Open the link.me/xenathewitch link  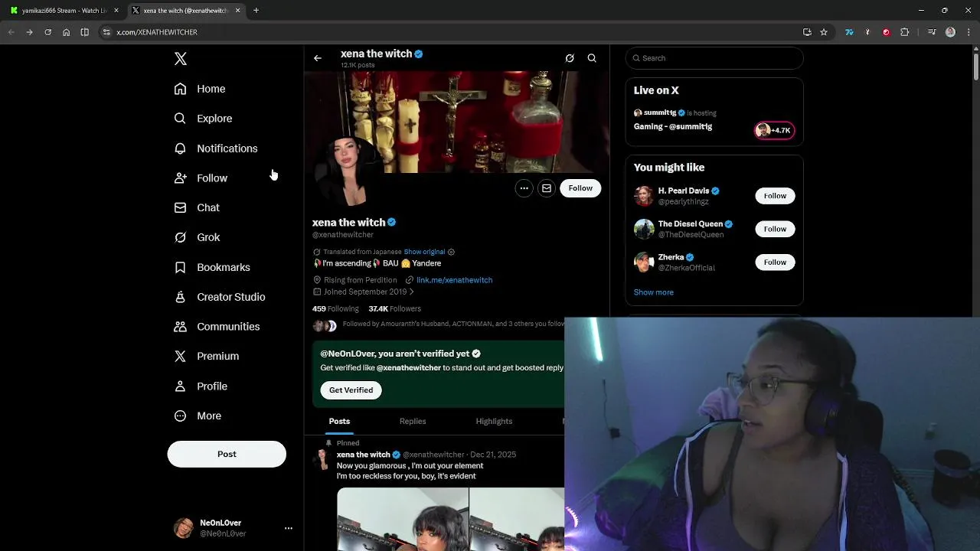[454, 280]
